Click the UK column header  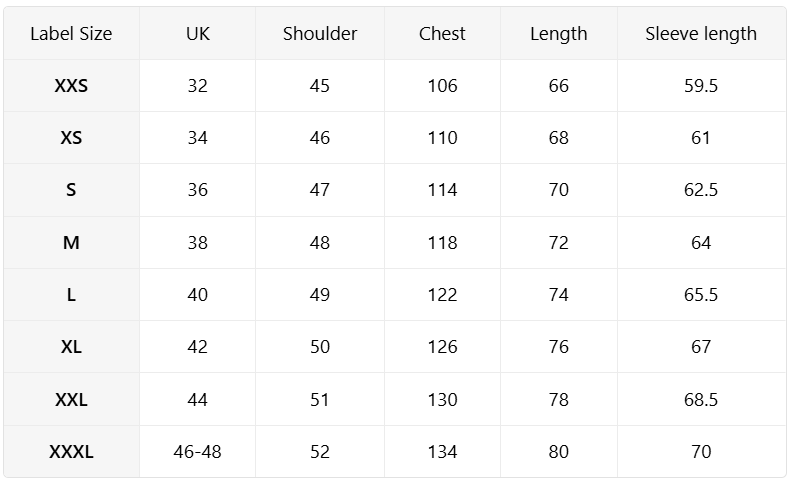(x=198, y=33)
